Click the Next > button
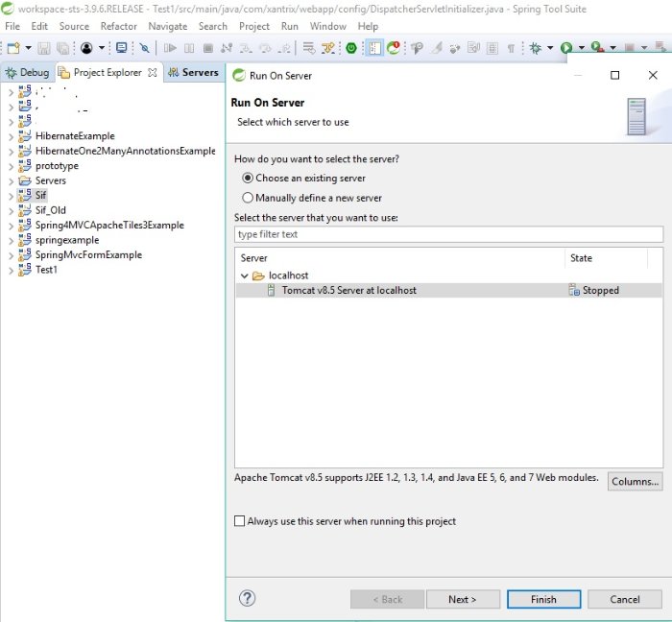The height and width of the screenshot is (622, 672). pyautogui.click(x=463, y=599)
